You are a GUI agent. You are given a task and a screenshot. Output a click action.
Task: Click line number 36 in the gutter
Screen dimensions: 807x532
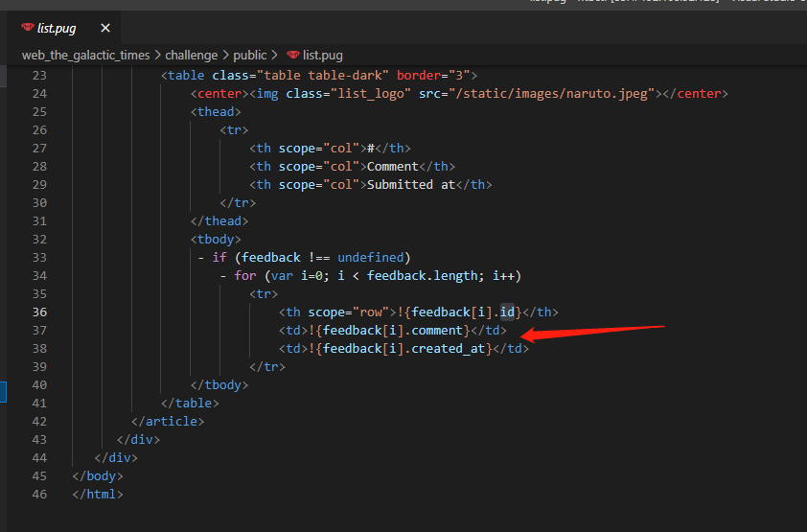(39, 312)
